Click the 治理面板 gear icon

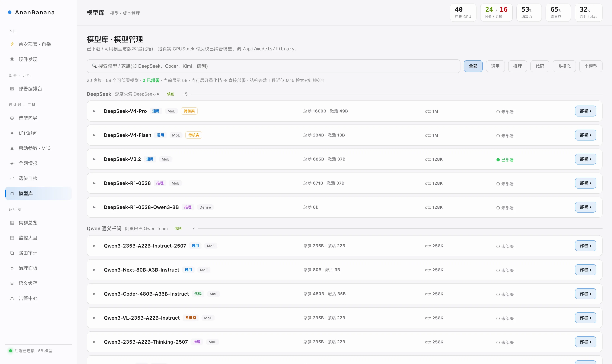(12, 268)
